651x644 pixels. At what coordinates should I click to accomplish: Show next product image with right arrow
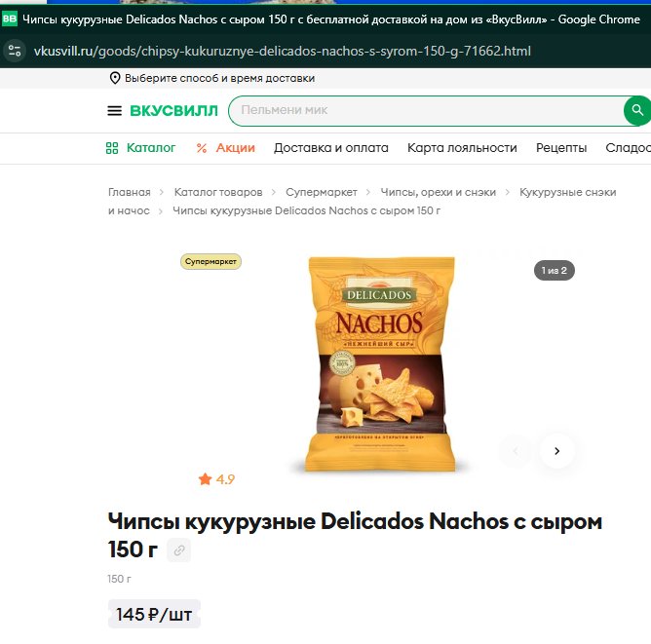point(557,451)
